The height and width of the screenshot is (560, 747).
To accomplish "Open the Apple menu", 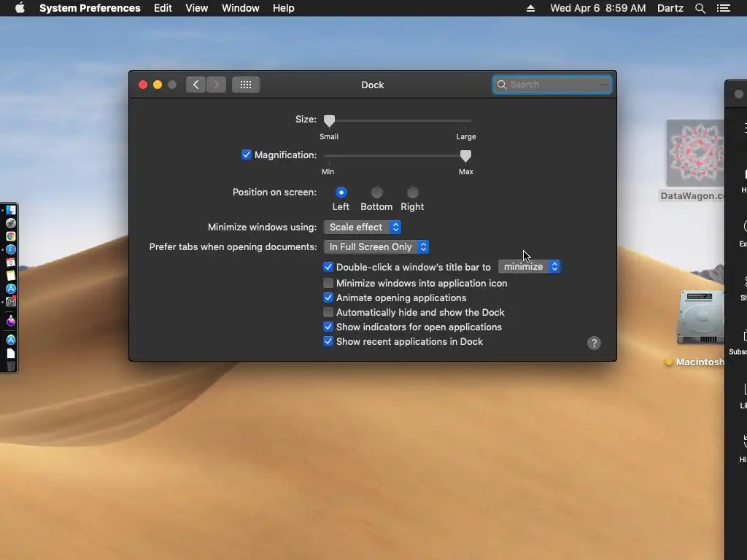I will pyautogui.click(x=20, y=8).
